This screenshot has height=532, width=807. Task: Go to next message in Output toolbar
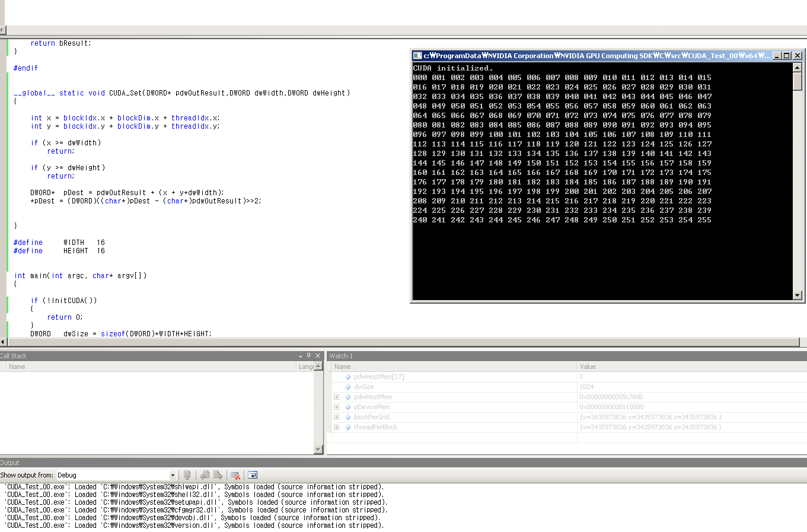tap(218, 475)
